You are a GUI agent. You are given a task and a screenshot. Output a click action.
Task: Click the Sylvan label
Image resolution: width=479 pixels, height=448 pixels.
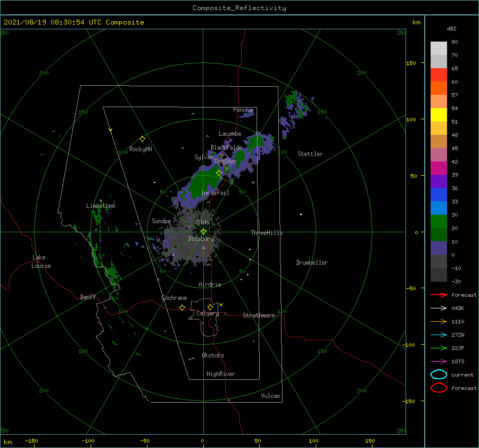tap(204, 157)
